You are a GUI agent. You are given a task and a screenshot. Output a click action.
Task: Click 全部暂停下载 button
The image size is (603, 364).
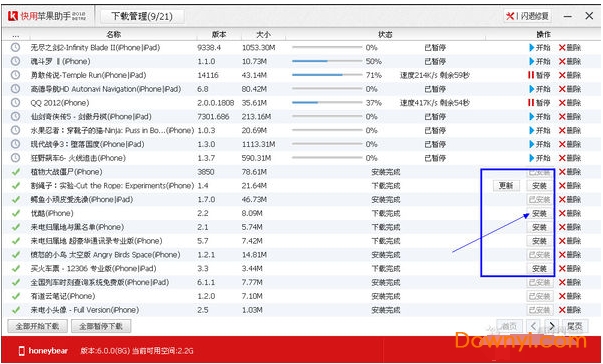(x=101, y=326)
